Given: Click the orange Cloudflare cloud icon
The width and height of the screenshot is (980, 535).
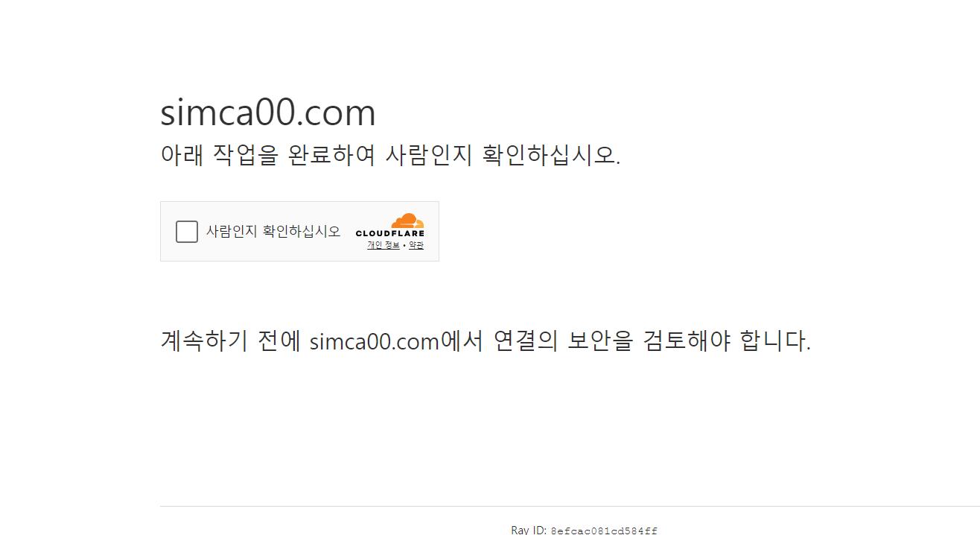Looking at the screenshot, I should (407, 221).
